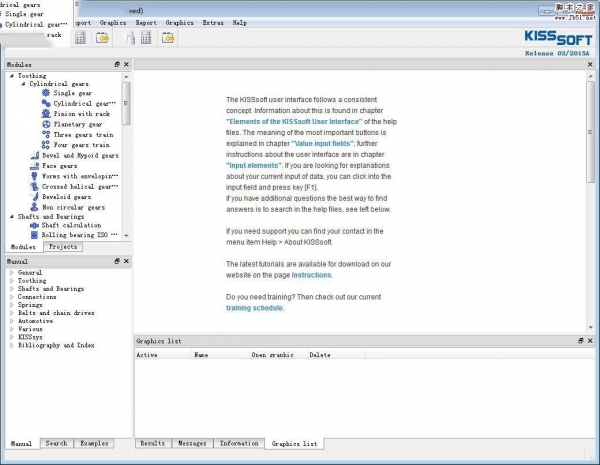This screenshot has width=600, height=465.
Task: Click the Name column header
Action: coord(221,355)
